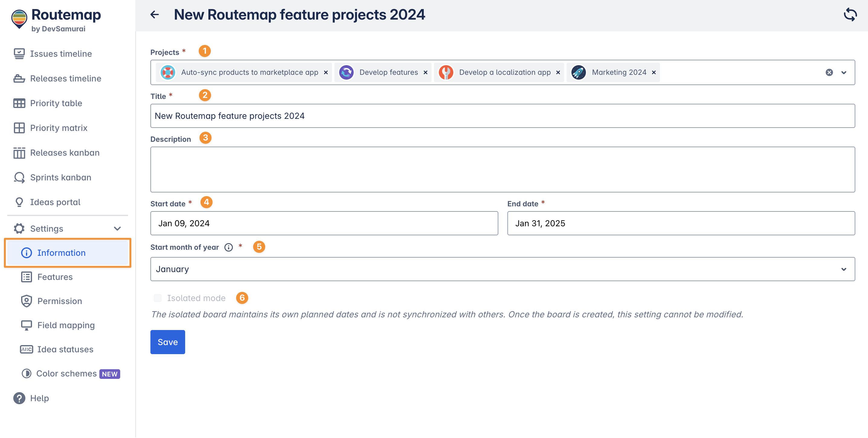Viewport: 868px width, 438px height.
Task: Open Sprints kanban view
Action: 60,177
